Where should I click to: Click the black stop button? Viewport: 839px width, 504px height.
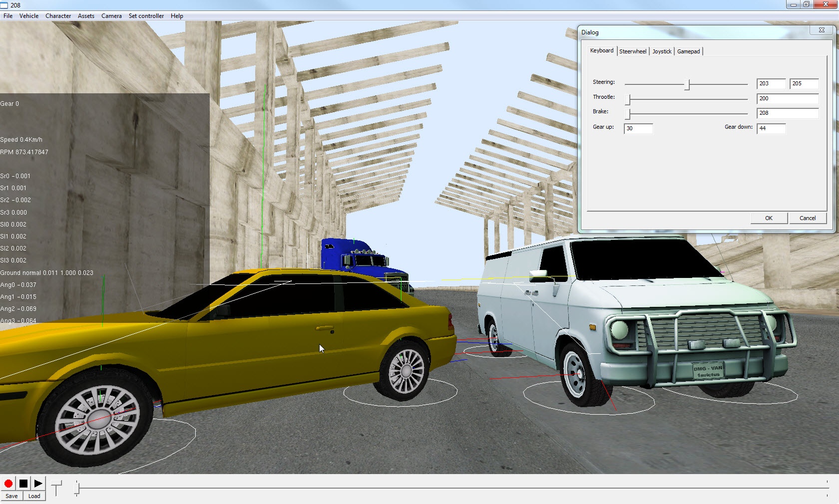point(23,483)
